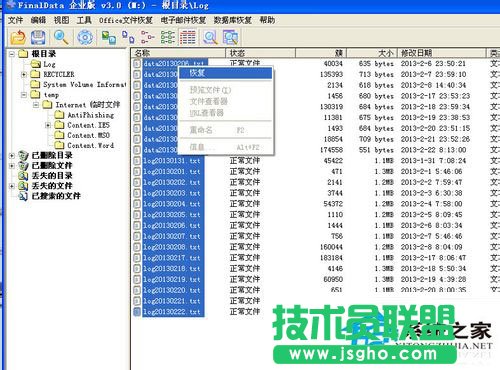Screen dimensions: 500x370
Task: Click date 2013-2-17 23:53:23
Action: [435, 96]
